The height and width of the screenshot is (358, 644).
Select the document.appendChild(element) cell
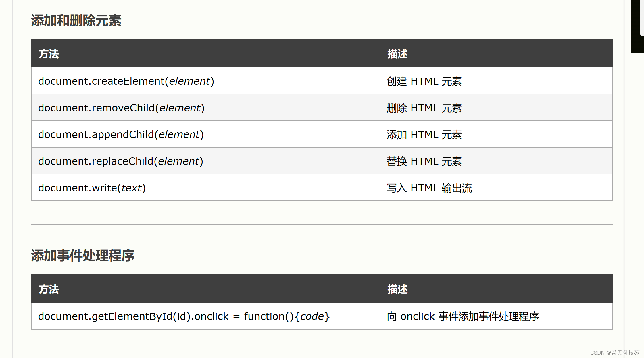205,134
